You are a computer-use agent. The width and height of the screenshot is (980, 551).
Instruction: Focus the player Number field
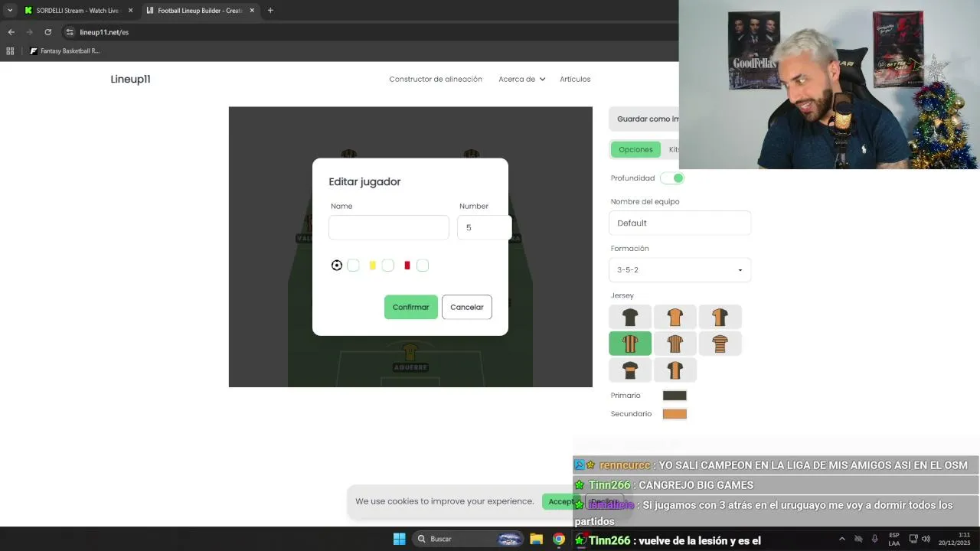(x=484, y=227)
